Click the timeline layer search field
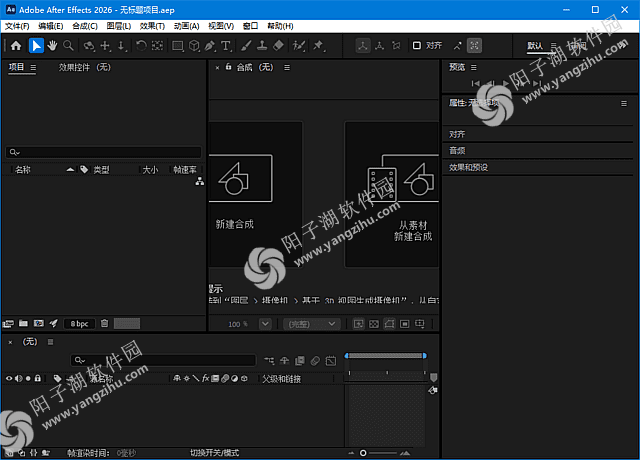The image size is (640, 460). pyautogui.click(x=163, y=360)
